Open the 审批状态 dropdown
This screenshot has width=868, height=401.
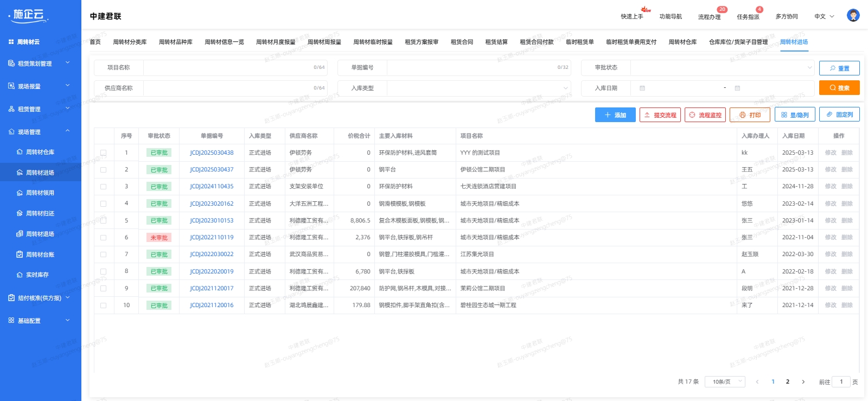(x=723, y=68)
